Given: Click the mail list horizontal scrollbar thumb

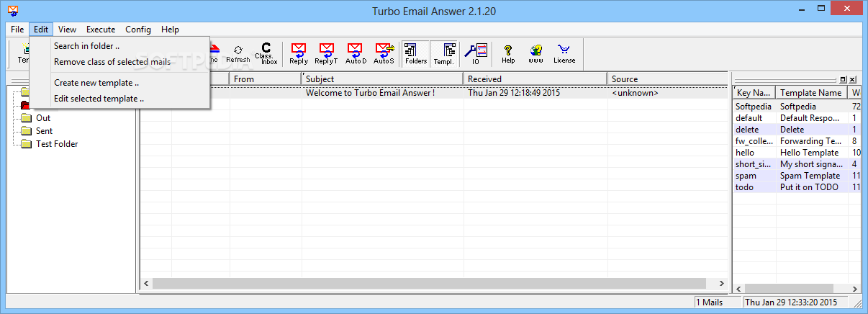Looking at the screenshot, I should pos(429,284).
